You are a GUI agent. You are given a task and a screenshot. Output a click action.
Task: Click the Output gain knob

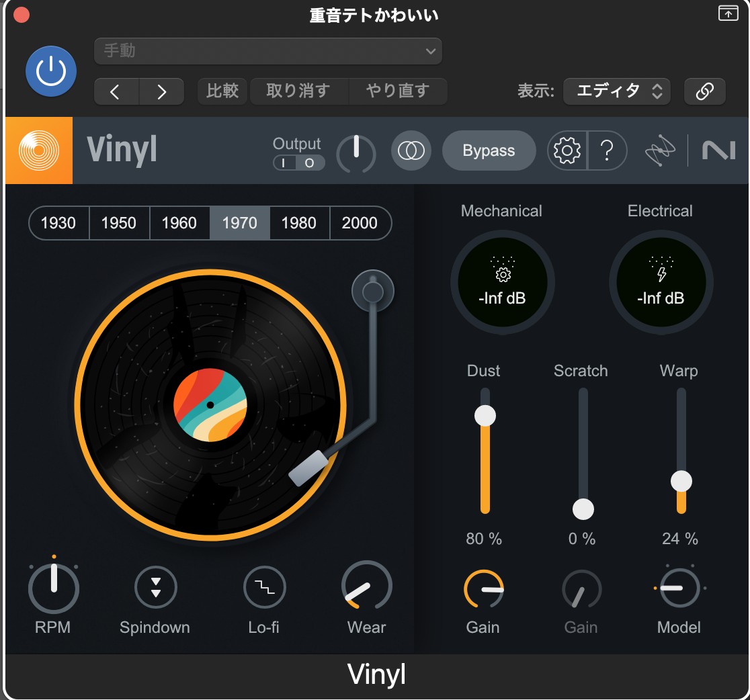point(356,153)
